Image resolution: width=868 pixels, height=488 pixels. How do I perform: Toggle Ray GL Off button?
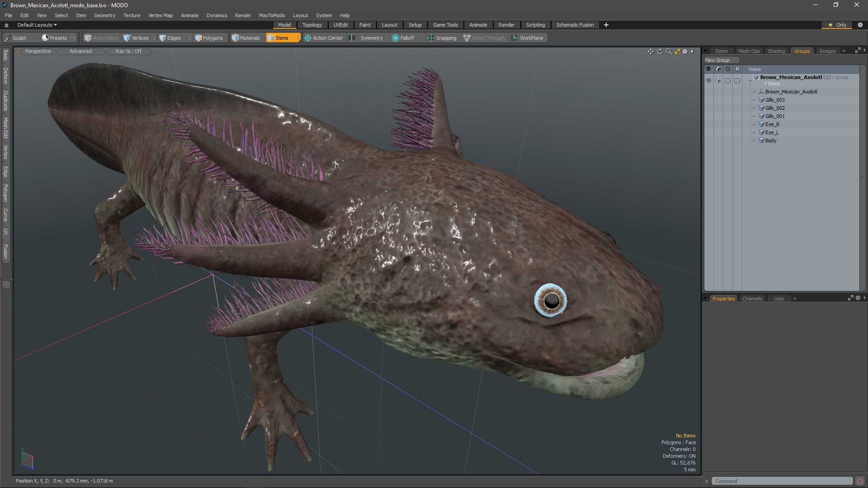click(128, 52)
